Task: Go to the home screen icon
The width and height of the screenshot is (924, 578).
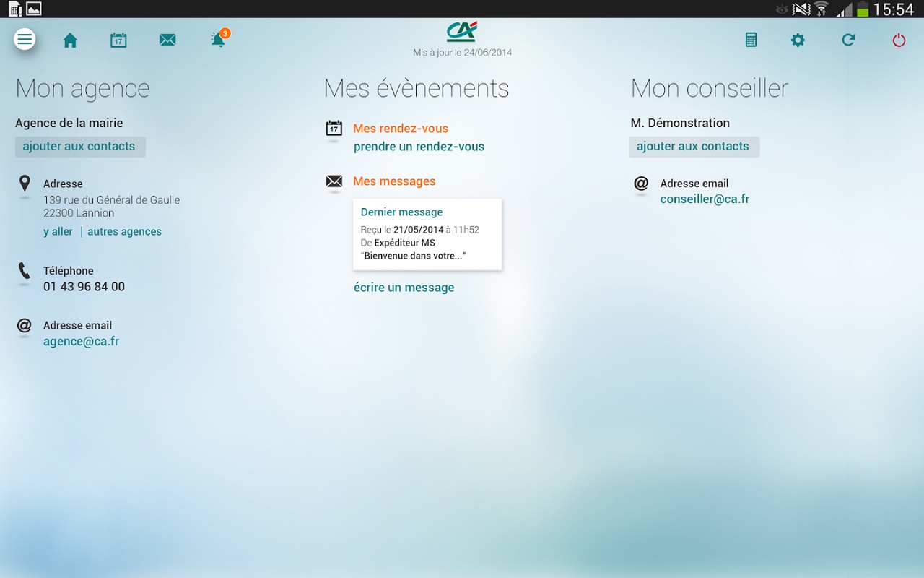Action: (70, 40)
